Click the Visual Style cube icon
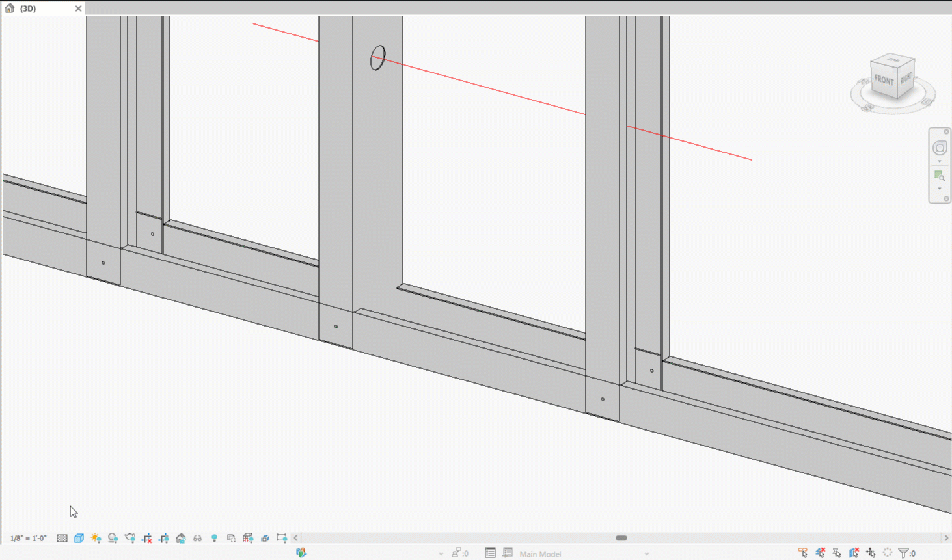This screenshot has height=560, width=952. click(79, 538)
